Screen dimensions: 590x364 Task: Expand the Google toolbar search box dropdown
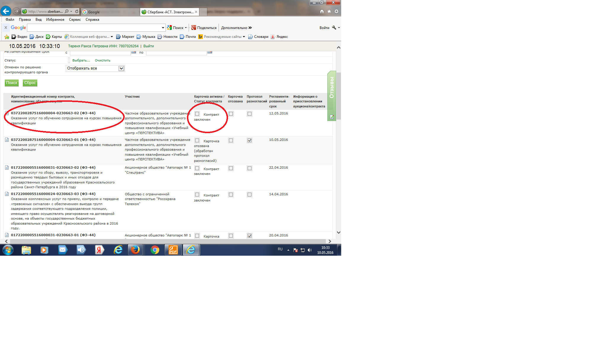[x=163, y=28]
